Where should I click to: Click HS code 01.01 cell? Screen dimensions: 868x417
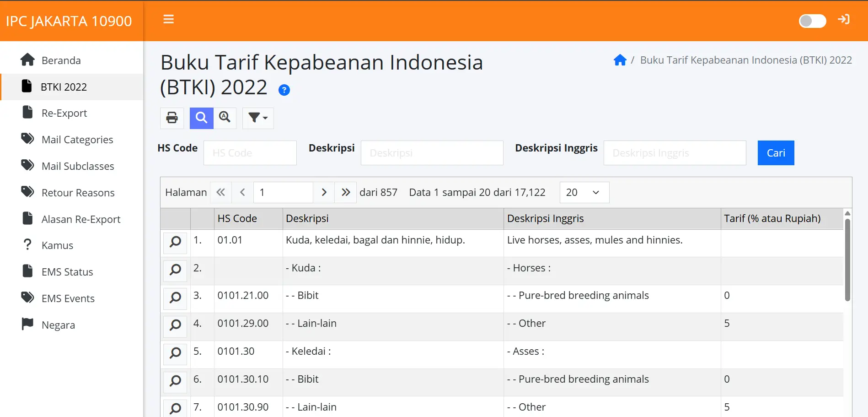248,243
